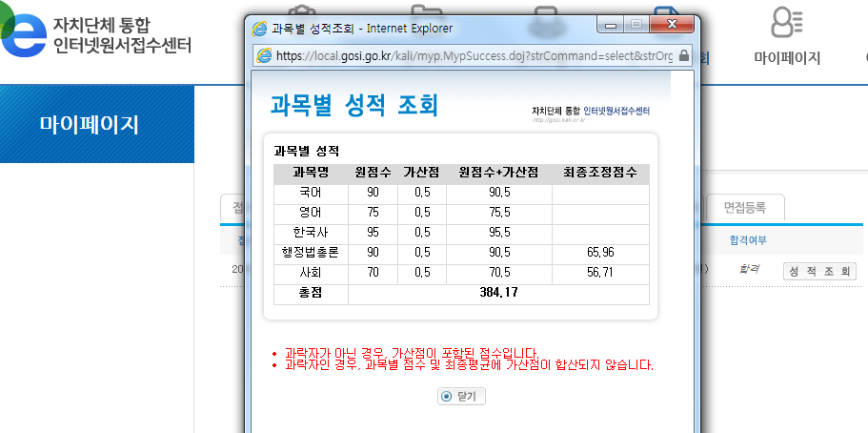Click the 0.5 bonus in 영어 row
Image resolution: width=868 pixels, height=433 pixels.
tap(422, 213)
